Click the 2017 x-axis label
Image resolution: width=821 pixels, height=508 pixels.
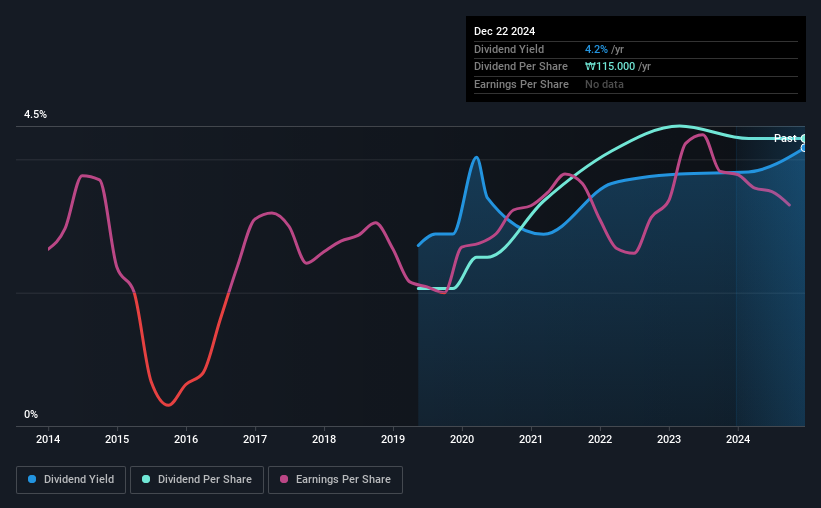[x=255, y=439]
